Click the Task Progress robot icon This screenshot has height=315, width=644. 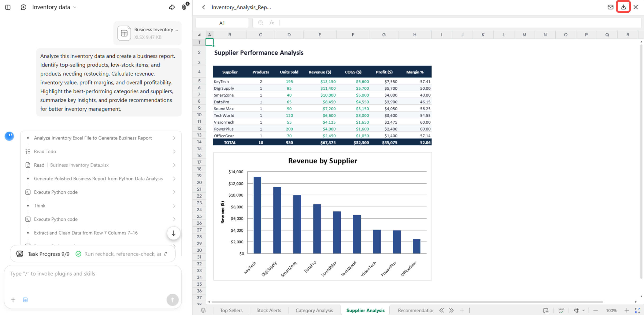pyautogui.click(x=20, y=254)
